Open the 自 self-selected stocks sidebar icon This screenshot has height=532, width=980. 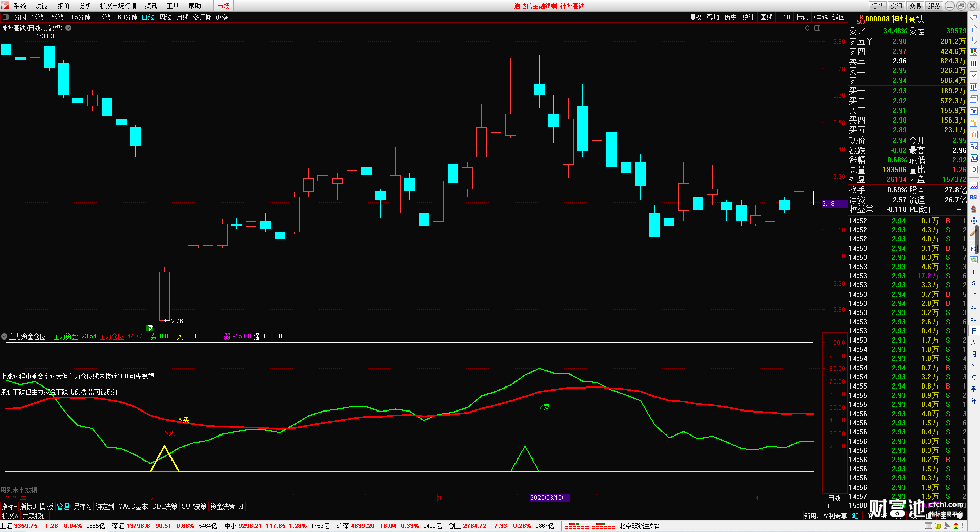coord(974,134)
